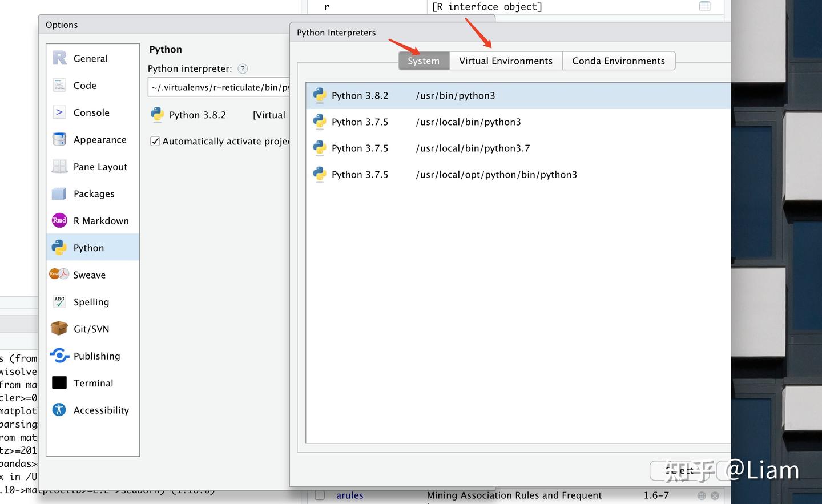
Task: Switch to the Conda Environments tab
Action: pyautogui.click(x=619, y=61)
